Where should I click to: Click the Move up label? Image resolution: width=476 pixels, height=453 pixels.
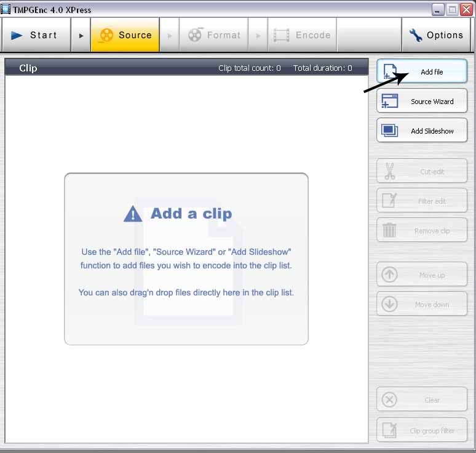[x=432, y=275]
